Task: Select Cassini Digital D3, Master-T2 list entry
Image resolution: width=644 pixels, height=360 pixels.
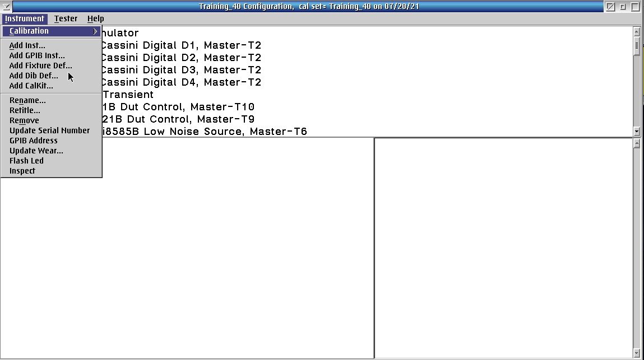Action: [x=180, y=70]
